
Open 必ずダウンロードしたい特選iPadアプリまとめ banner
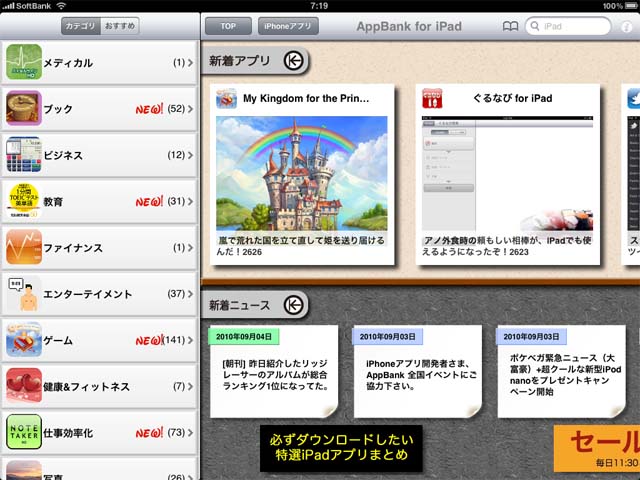(x=341, y=448)
